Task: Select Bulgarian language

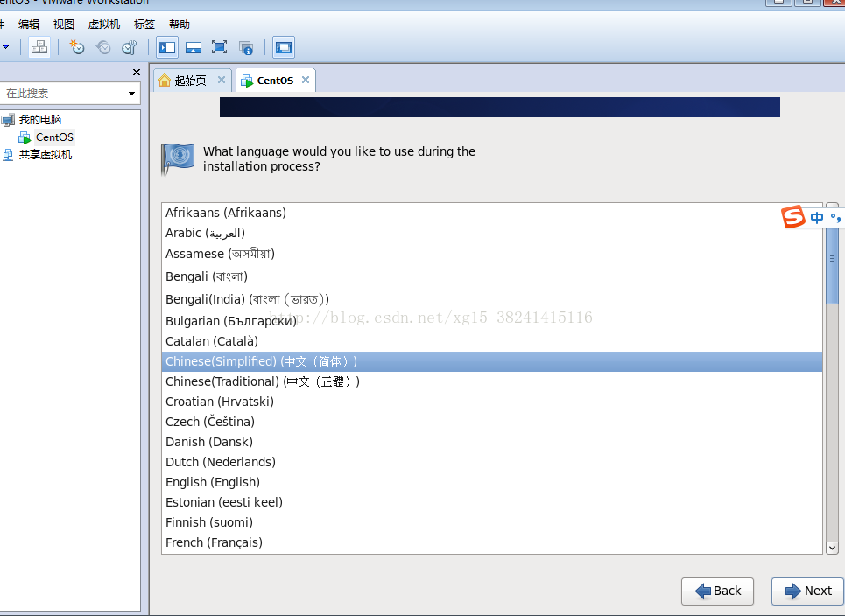Action: click(492, 321)
